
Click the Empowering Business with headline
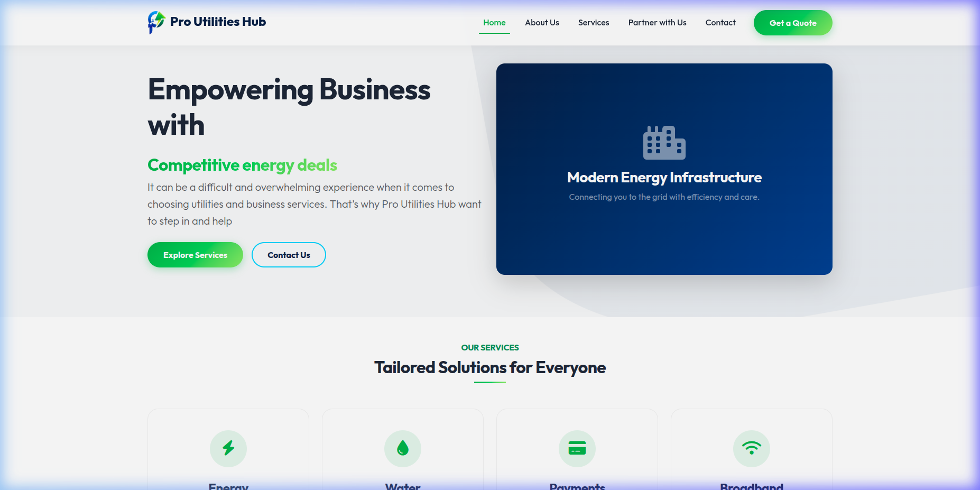289,107
